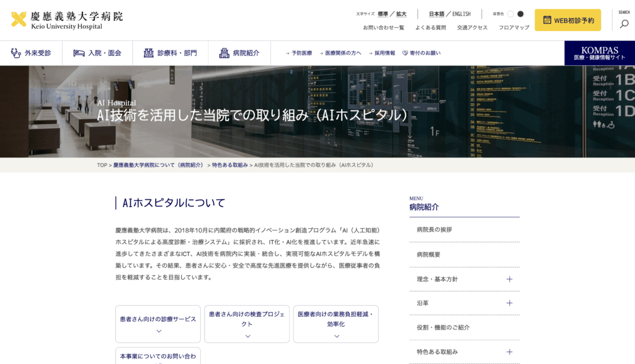Open 病院長の挨拶 in sidebar menu
635x364 pixels.
[x=434, y=229]
